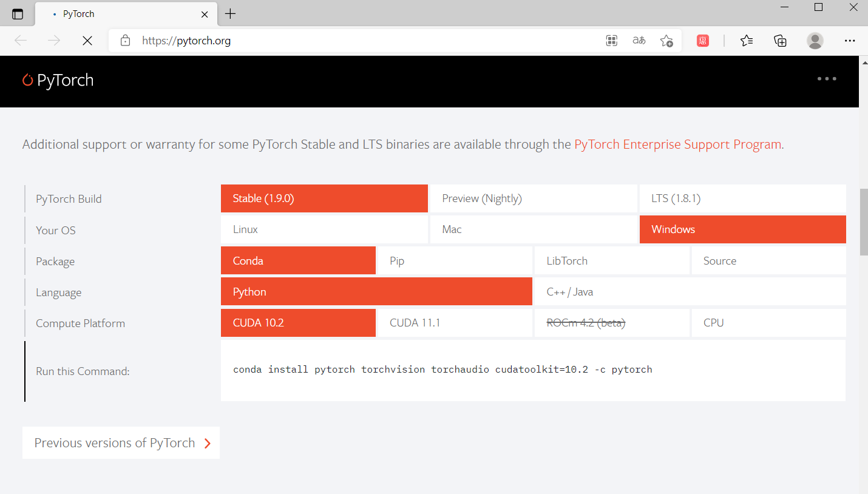Stop loading the current page
The image size is (868, 494).
click(87, 41)
